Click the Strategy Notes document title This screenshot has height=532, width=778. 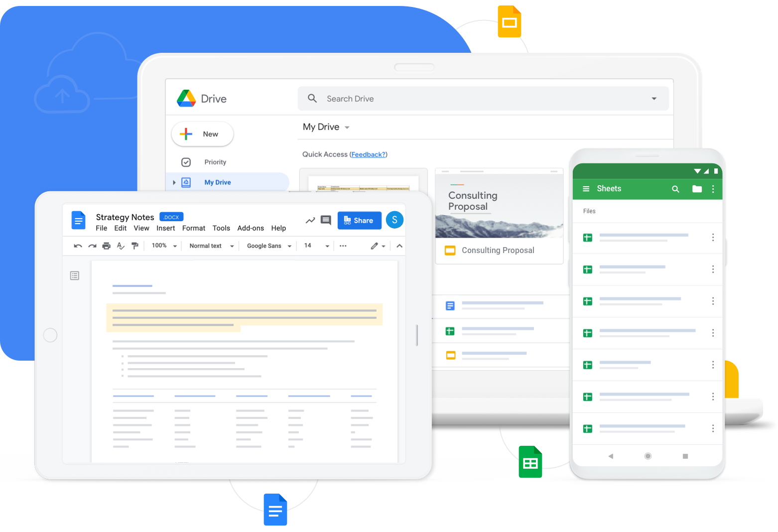(x=125, y=217)
